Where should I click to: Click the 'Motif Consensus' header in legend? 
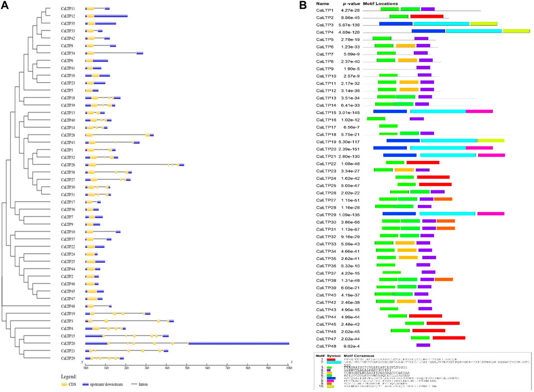(359, 356)
